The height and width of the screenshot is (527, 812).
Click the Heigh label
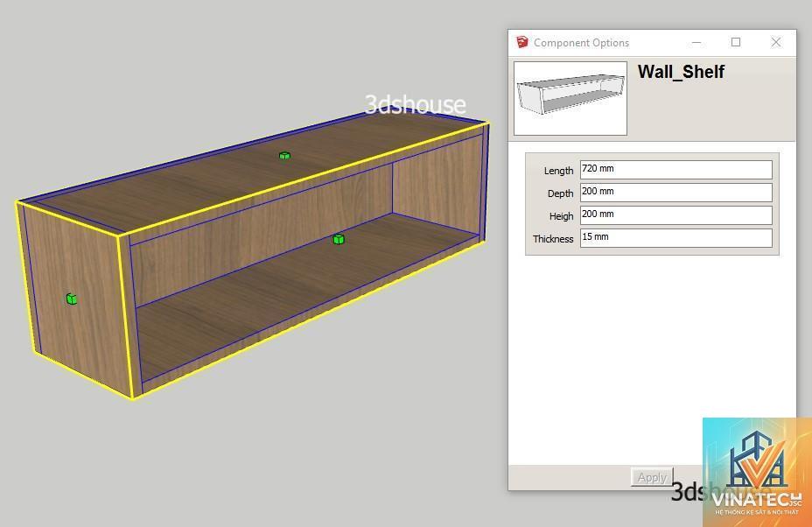(x=562, y=216)
